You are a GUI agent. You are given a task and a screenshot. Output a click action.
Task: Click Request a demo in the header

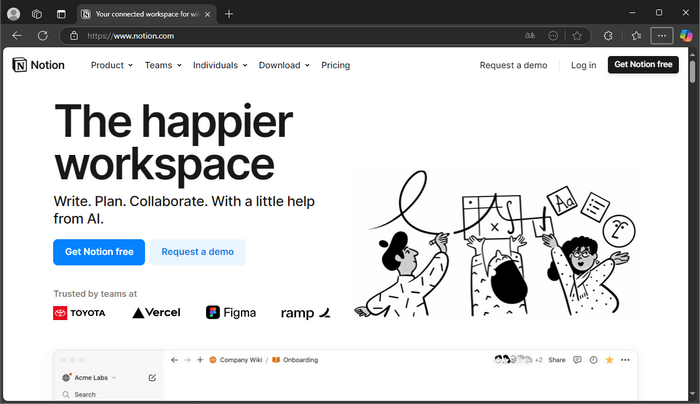click(513, 65)
